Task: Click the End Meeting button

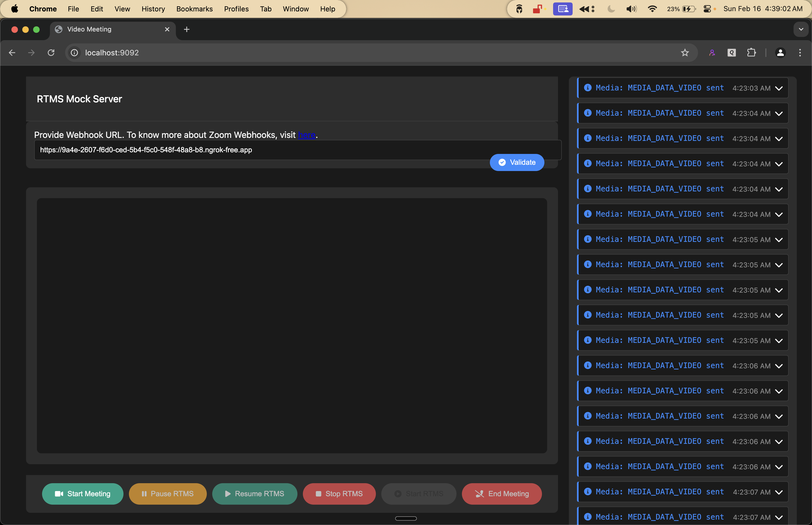Action: click(502, 493)
